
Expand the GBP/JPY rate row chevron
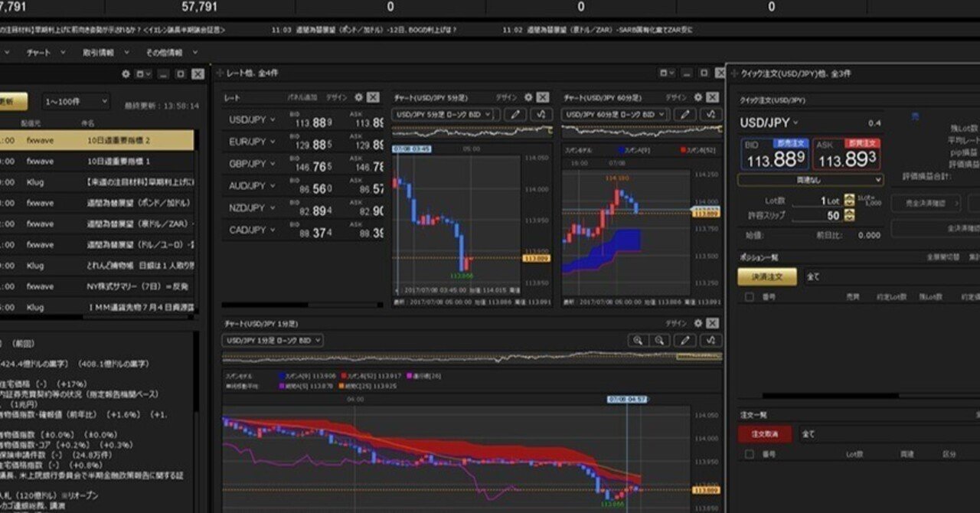pos(272,164)
